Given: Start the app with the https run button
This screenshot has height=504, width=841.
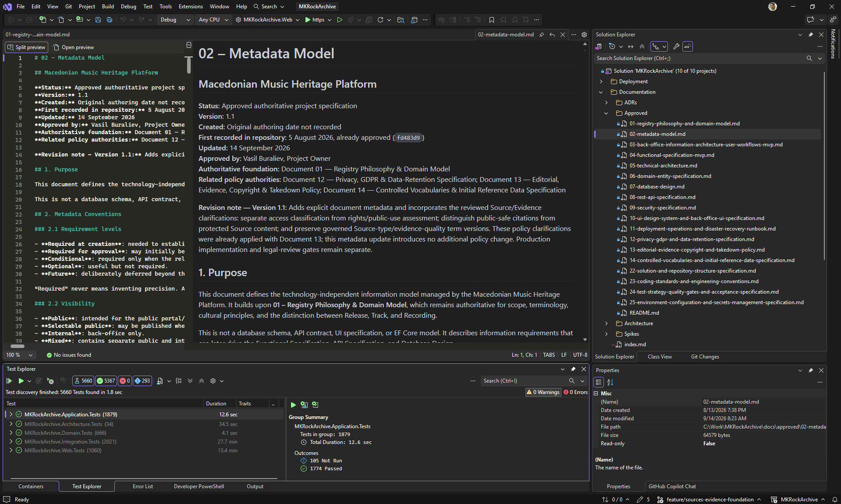Looking at the screenshot, I should (315, 20).
